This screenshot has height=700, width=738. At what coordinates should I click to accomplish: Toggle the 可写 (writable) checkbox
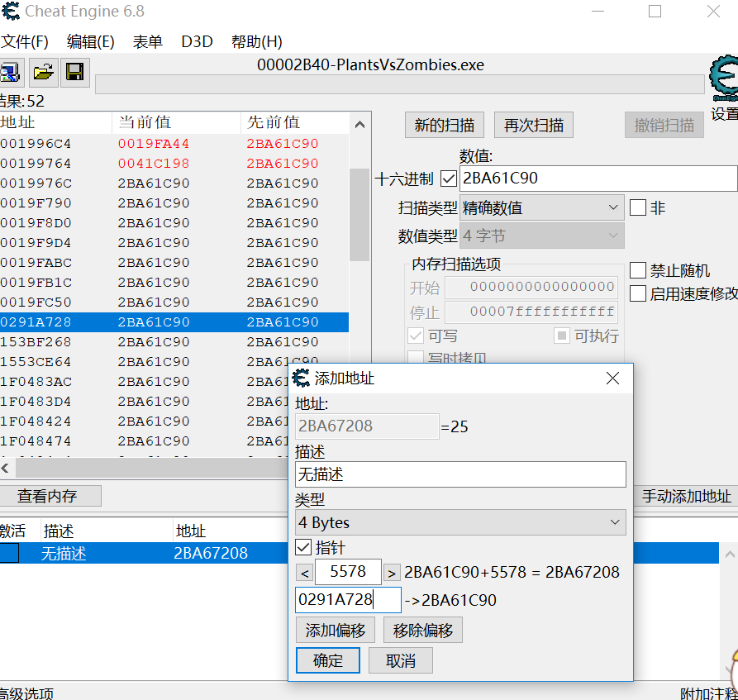click(416, 336)
